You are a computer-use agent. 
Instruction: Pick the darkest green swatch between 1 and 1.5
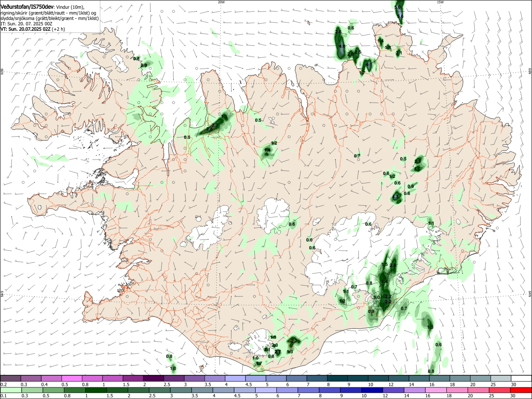(96, 390)
